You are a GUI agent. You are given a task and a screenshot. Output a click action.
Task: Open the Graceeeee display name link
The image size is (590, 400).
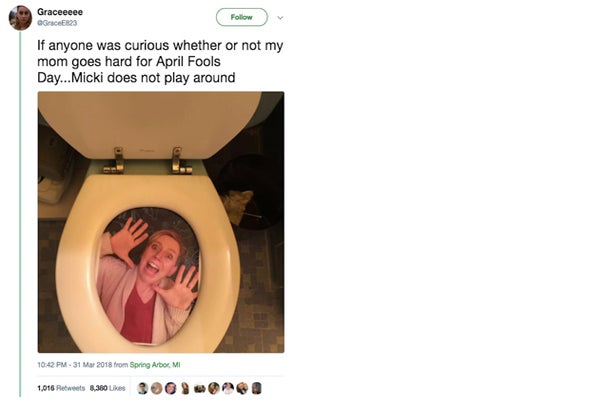(60, 12)
